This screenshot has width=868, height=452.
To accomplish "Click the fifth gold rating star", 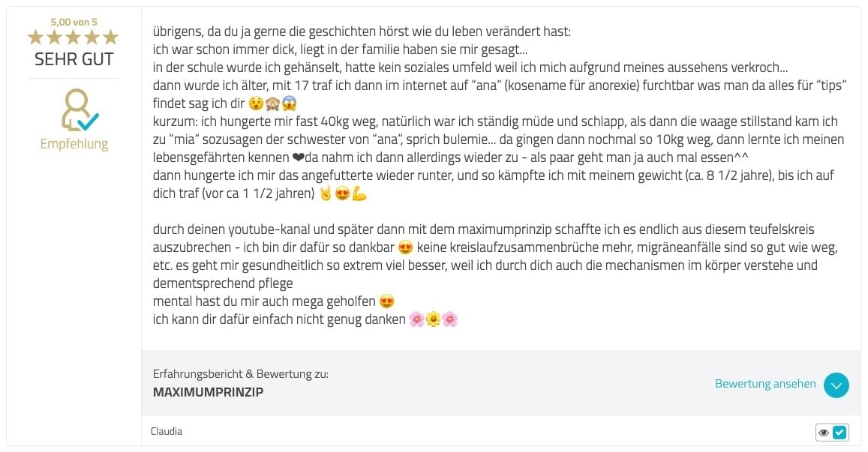I will 111,37.
